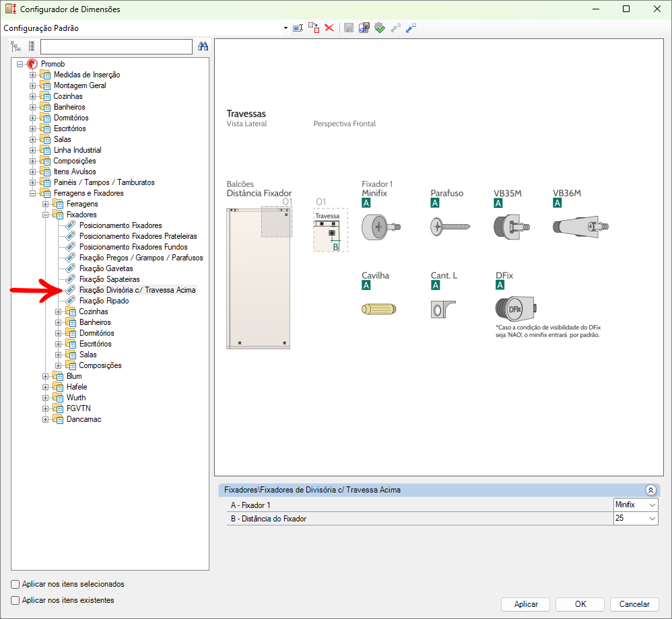672x619 pixels.
Task: Maximize the Configurador de Dimensões window
Action: (x=626, y=9)
